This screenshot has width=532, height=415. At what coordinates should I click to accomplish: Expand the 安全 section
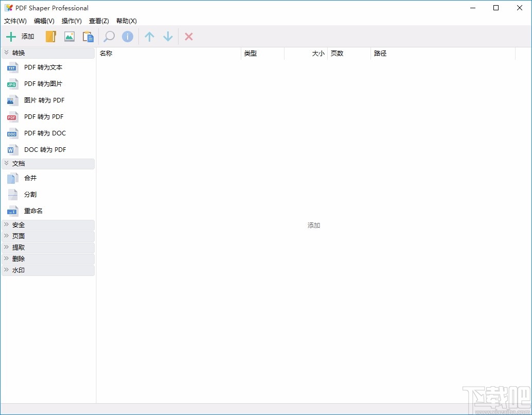(x=18, y=224)
